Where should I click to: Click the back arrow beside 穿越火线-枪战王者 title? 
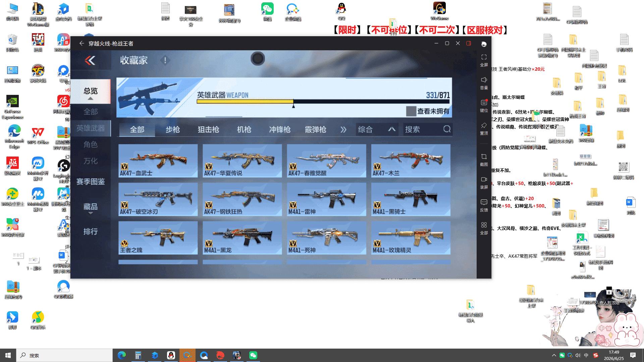[82, 43]
